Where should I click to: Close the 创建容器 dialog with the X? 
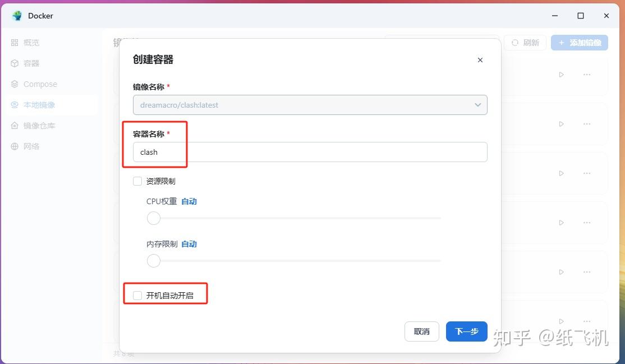[x=480, y=60]
